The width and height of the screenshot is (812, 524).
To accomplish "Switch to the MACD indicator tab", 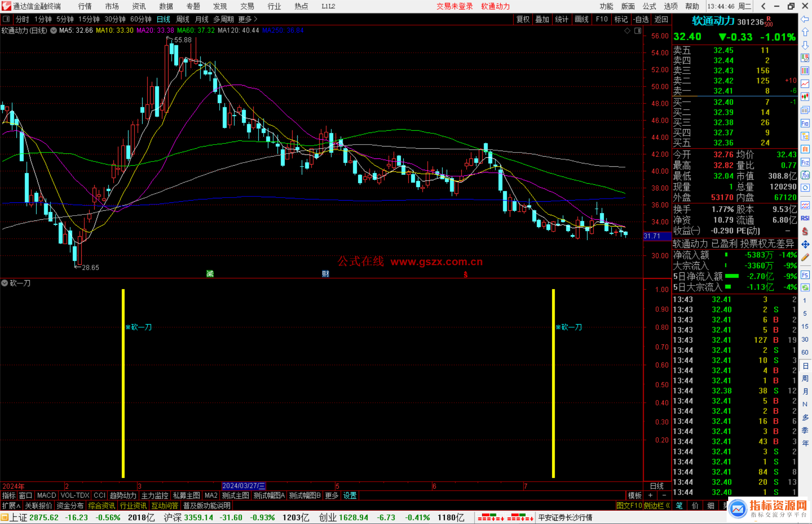I will tap(47, 495).
